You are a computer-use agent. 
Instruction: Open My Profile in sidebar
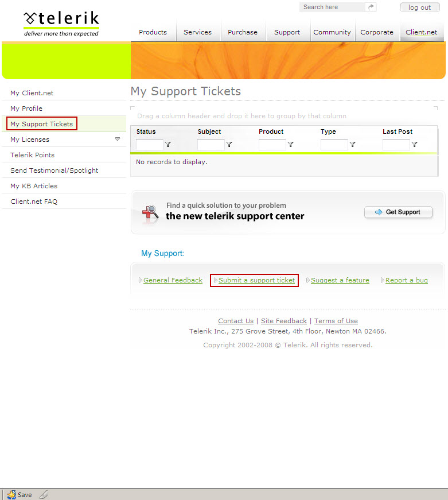[x=64, y=108]
